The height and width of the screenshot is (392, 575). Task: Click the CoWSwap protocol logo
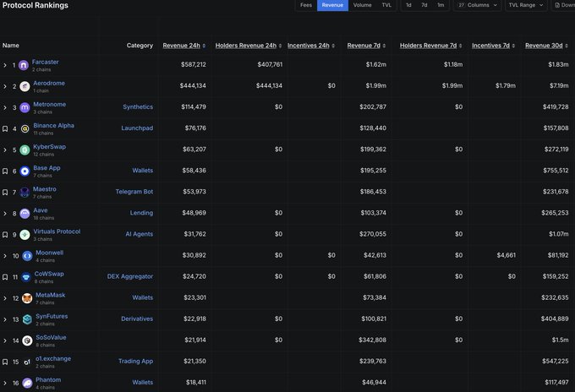27,277
